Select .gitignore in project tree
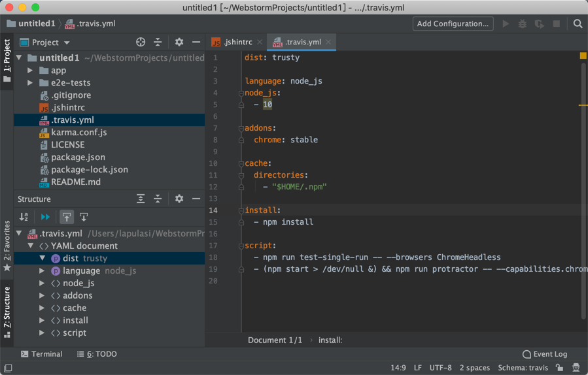This screenshot has height=375, width=588. point(109,95)
